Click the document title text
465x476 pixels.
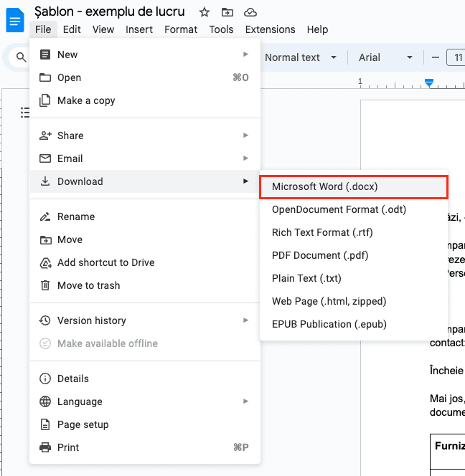109,12
